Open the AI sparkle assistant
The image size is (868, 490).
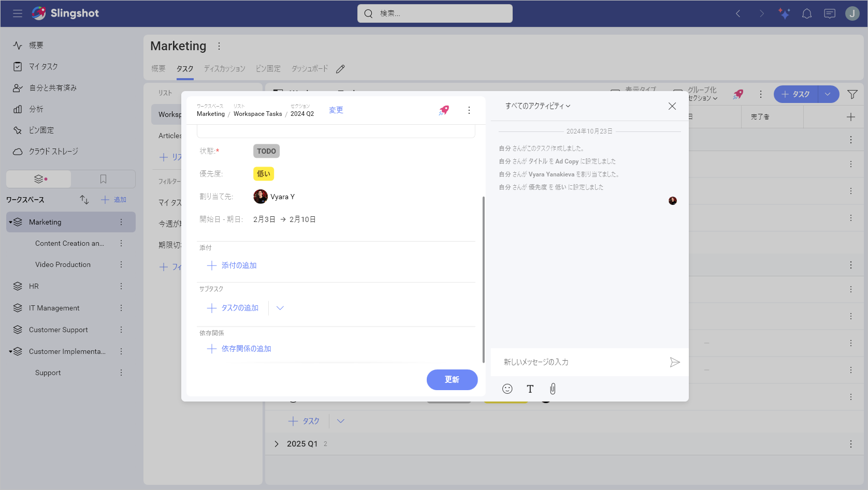tap(784, 13)
